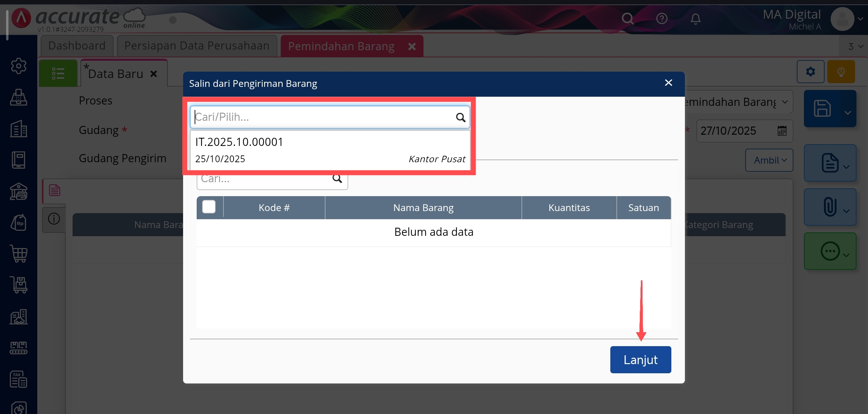The height and width of the screenshot is (414, 868).
Task: Click the calendar icon next to 27/10/2025
Action: point(782,131)
